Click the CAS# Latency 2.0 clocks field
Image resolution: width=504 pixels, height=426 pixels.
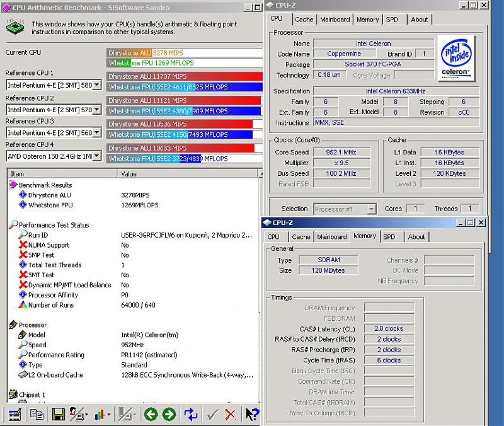click(389, 328)
